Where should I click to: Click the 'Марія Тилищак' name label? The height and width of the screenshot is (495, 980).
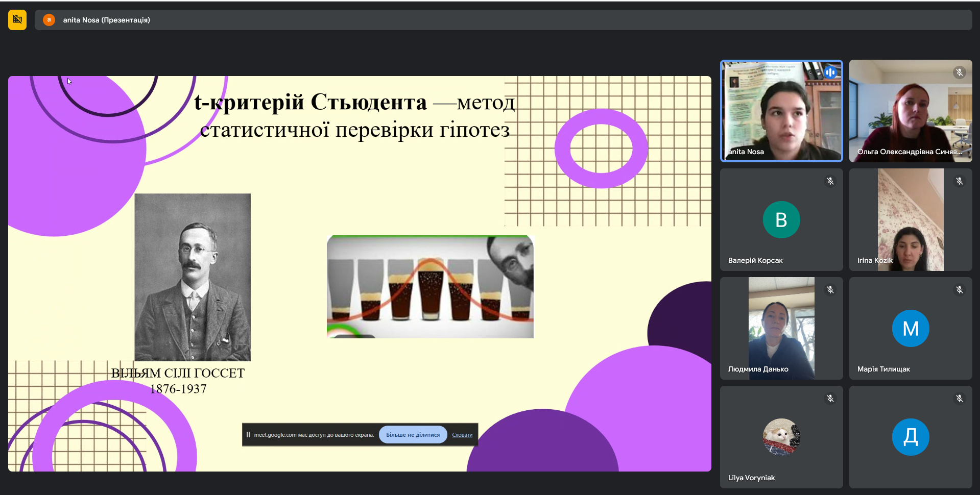(883, 369)
